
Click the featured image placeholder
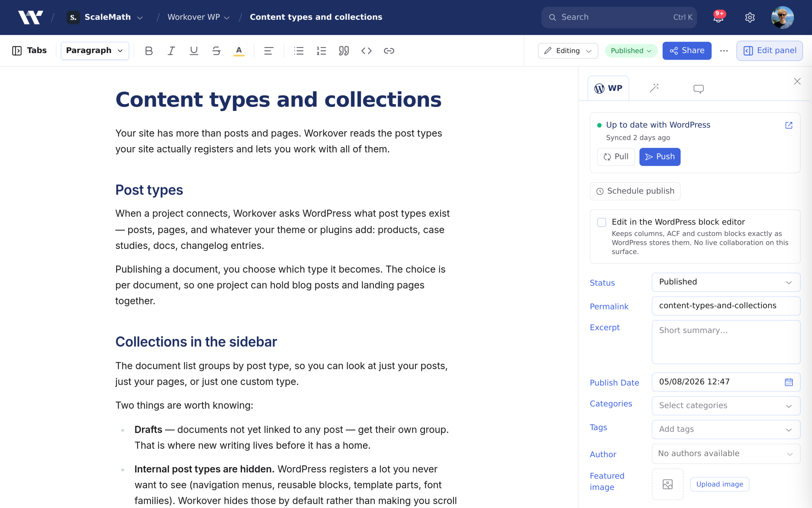(667, 484)
